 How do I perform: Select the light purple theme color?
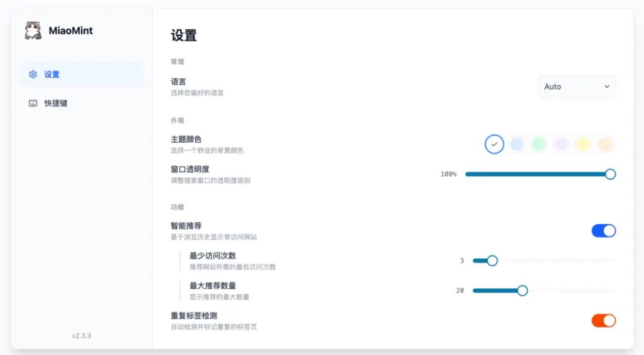(561, 144)
